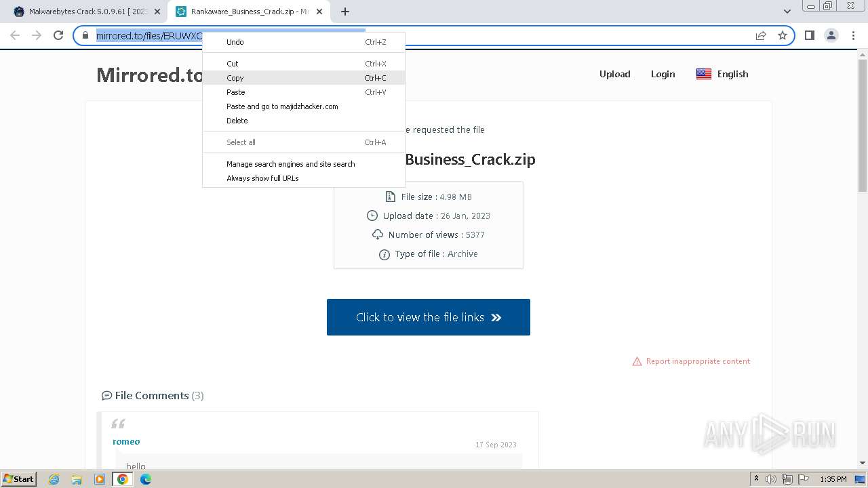Viewport: 868px width, 488px height.
Task: Click to view the file links button
Action: click(429, 317)
